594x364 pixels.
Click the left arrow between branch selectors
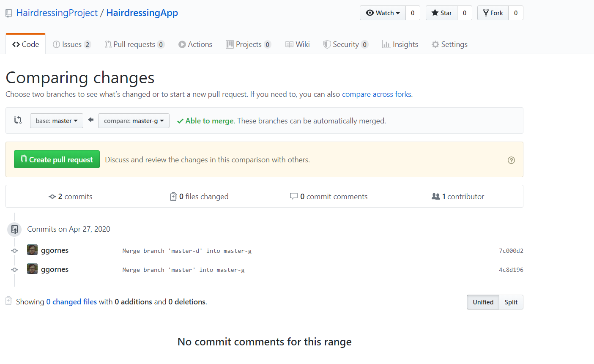click(x=91, y=120)
